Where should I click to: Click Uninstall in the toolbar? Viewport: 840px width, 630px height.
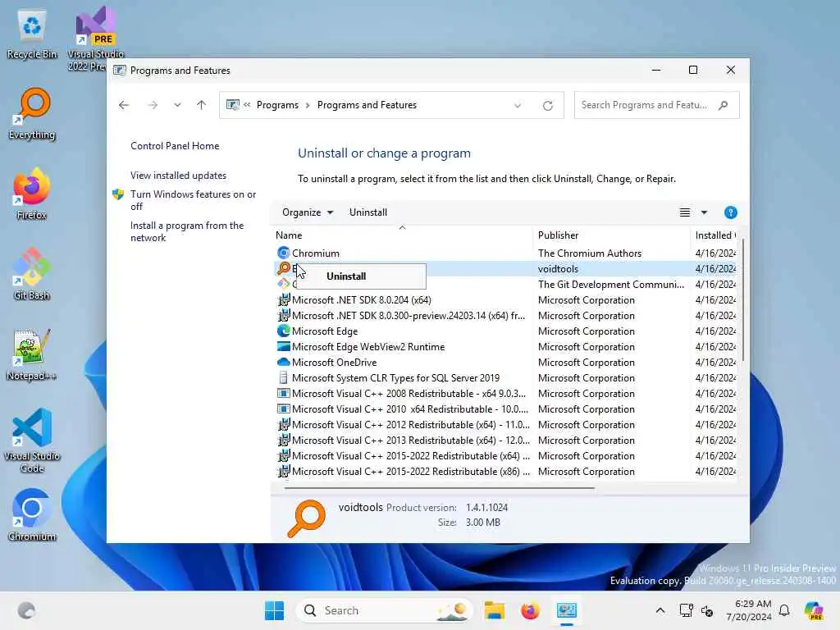tap(368, 212)
